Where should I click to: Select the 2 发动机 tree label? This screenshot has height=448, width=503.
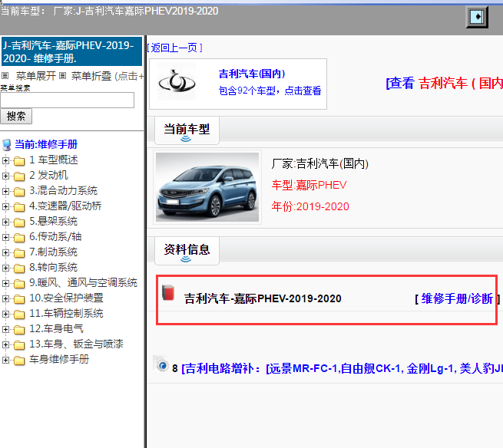pos(48,176)
